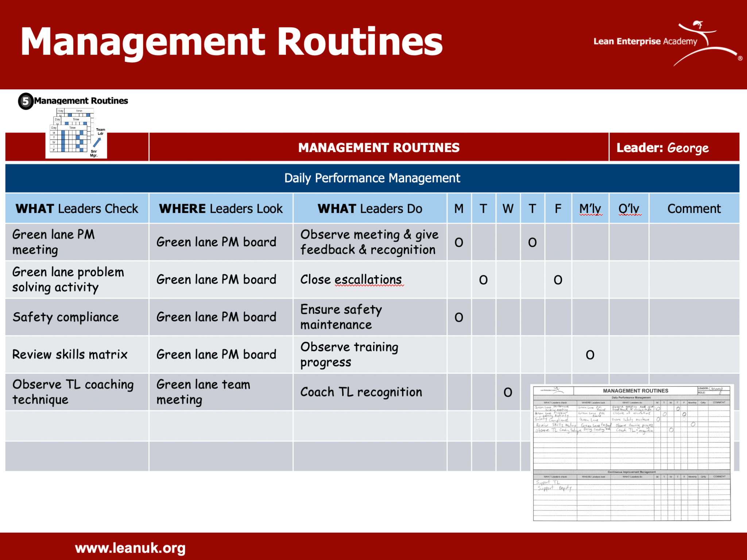Click the Monday 'O' mark in Safety compliance row
Image resolution: width=747 pixels, height=560 pixels.
[459, 318]
